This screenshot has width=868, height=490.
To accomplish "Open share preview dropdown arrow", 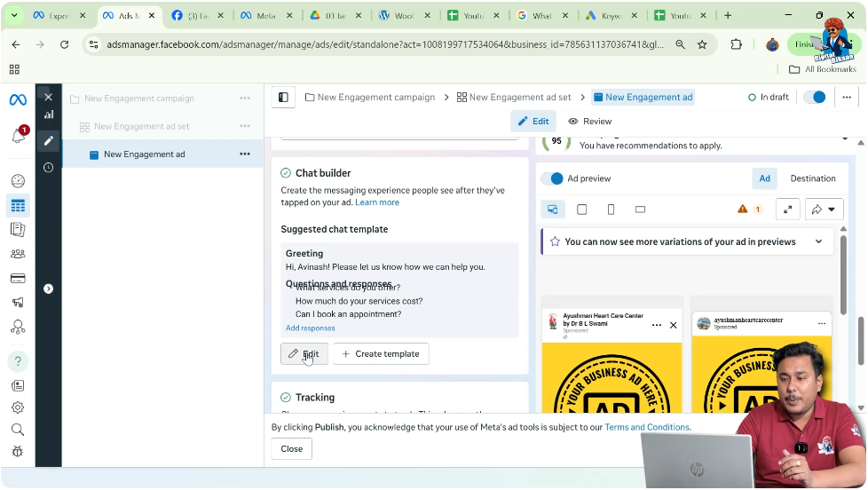I will (x=831, y=209).
